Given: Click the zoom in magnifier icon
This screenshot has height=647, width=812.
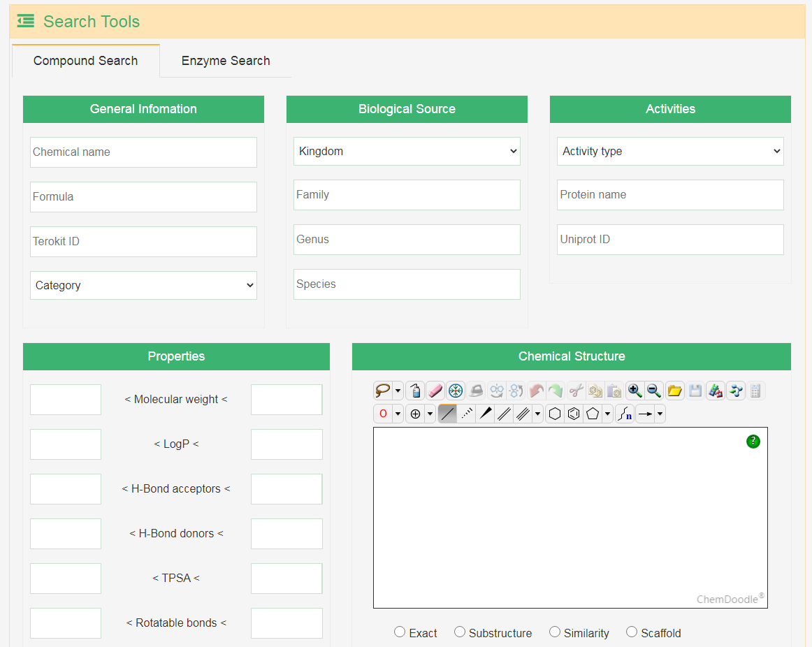Looking at the screenshot, I should (x=635, y=391).
